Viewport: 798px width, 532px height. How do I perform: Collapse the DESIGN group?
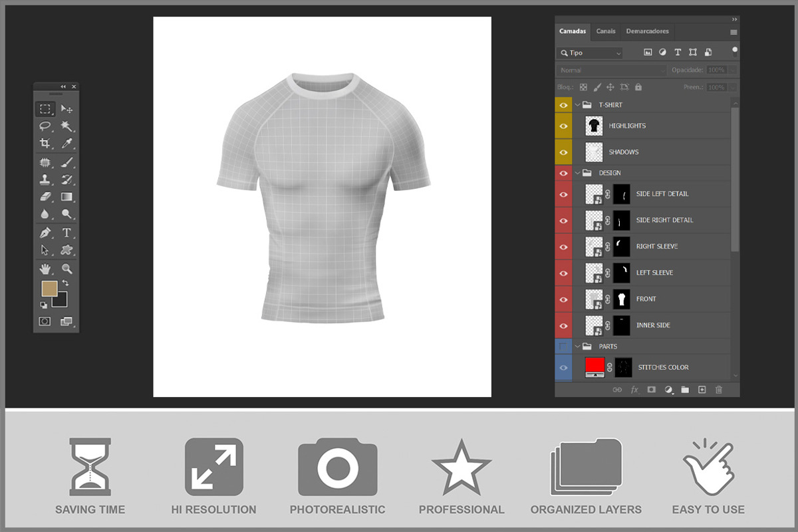[577, 173]
